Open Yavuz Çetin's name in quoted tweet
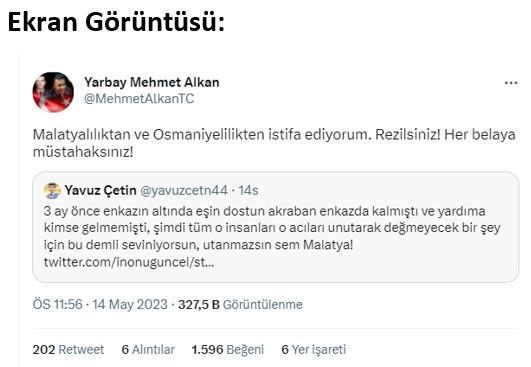 pos(101,190)
